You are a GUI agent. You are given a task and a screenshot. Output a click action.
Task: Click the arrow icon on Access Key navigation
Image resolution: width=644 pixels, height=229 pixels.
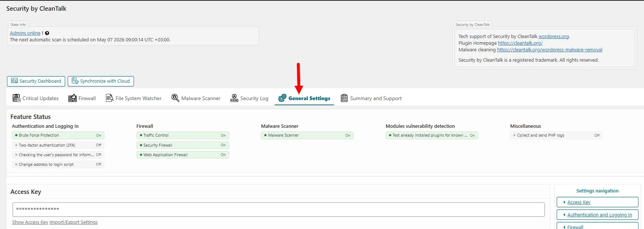pos(564,202)
